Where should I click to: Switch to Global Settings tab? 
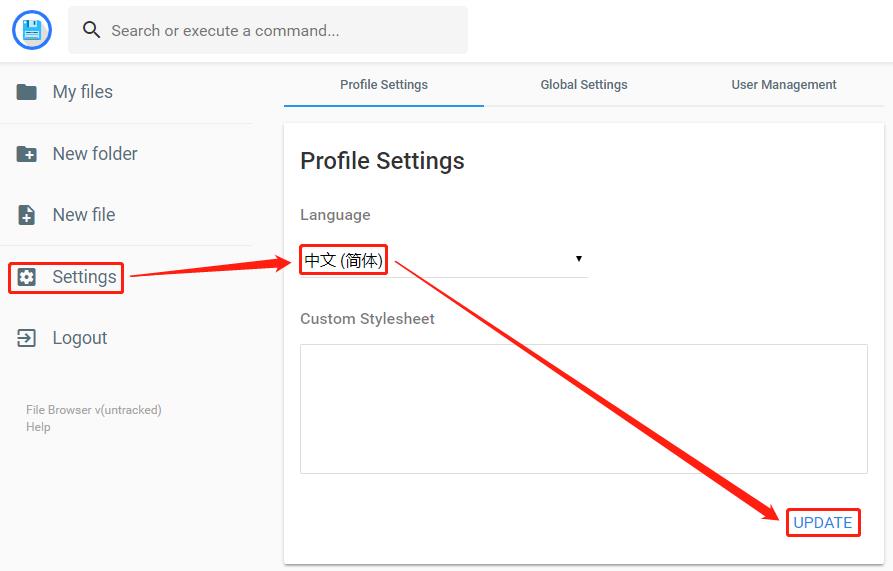pyautogui.click(x=584, y=85)
